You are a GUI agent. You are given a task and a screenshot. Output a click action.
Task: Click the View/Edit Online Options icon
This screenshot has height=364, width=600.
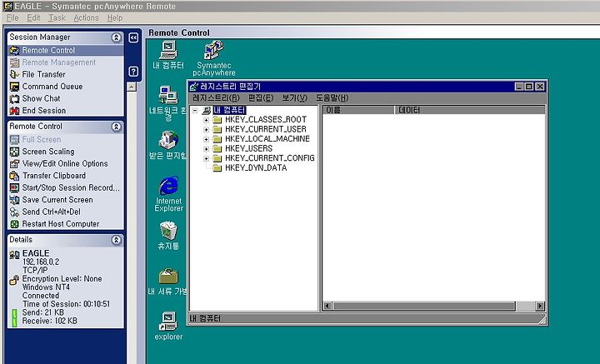pyautogui.click(x=14, y=163)
